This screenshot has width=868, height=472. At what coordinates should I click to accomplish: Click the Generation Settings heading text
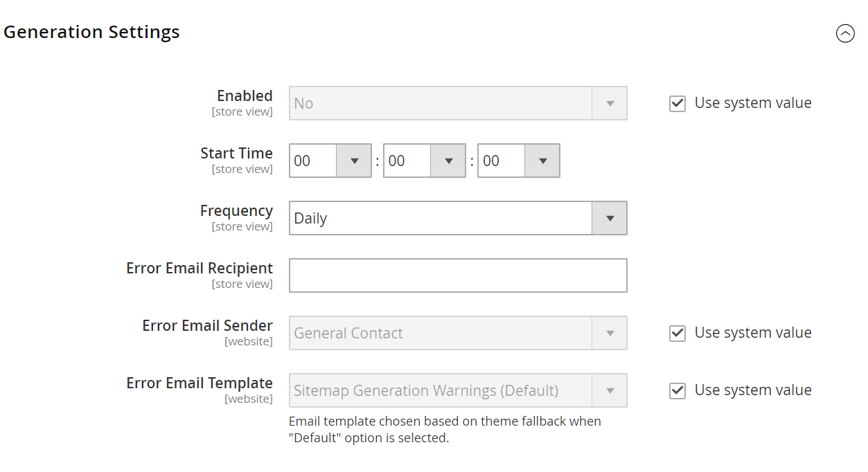[x=91, y=32]
